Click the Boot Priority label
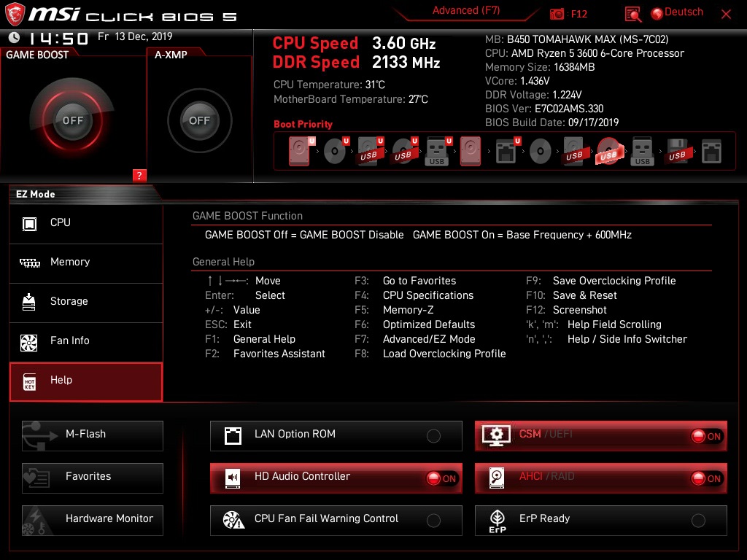747x560 pixels. [303, 124]
